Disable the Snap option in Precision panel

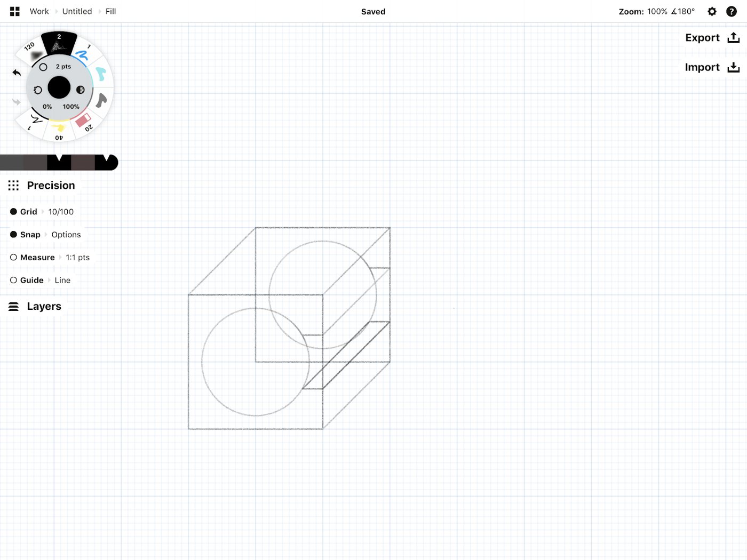13,234
